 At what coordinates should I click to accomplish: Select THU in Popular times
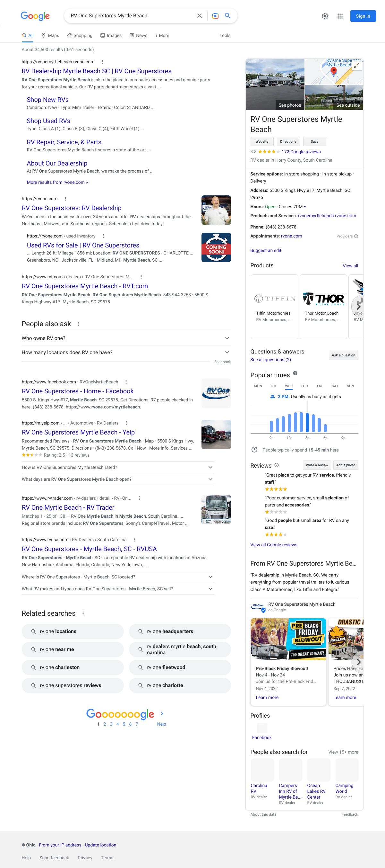tap(304, 386)
